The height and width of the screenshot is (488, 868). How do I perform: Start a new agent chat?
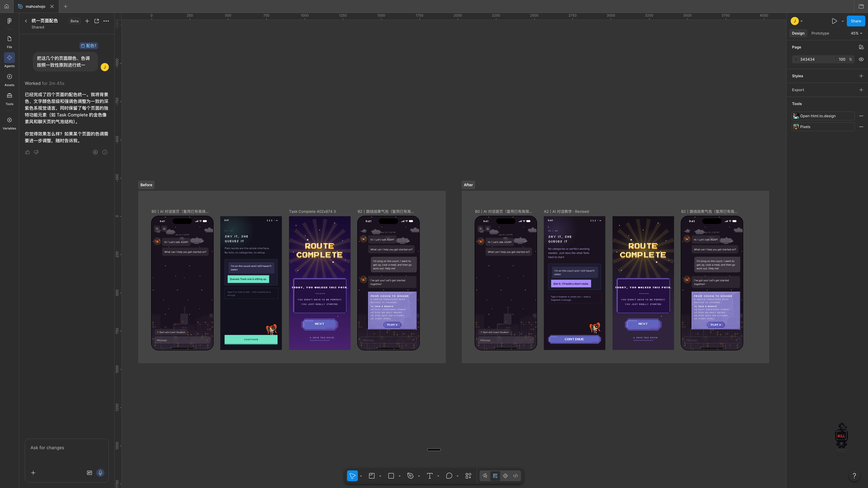[x=87, y=21]
